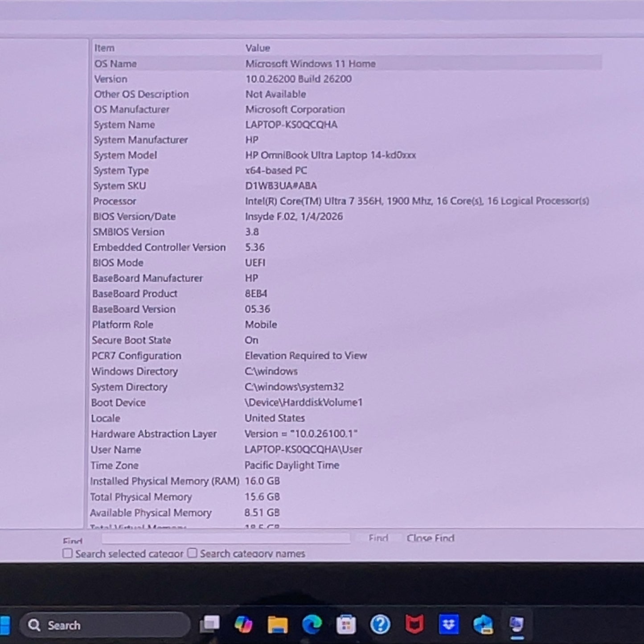Open the Windows Start menu

4,625
